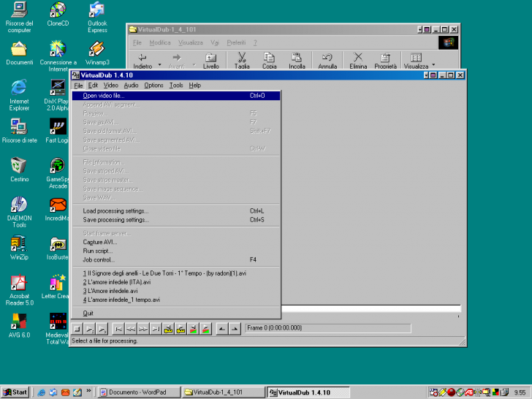
Task: Expand the Visualizza dropdown arrow in explorer
Action: pos(433,64)
